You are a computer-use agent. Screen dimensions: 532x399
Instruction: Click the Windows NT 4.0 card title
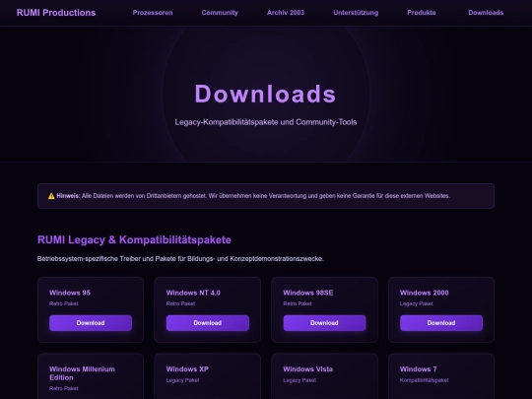[x=193, y=293]
